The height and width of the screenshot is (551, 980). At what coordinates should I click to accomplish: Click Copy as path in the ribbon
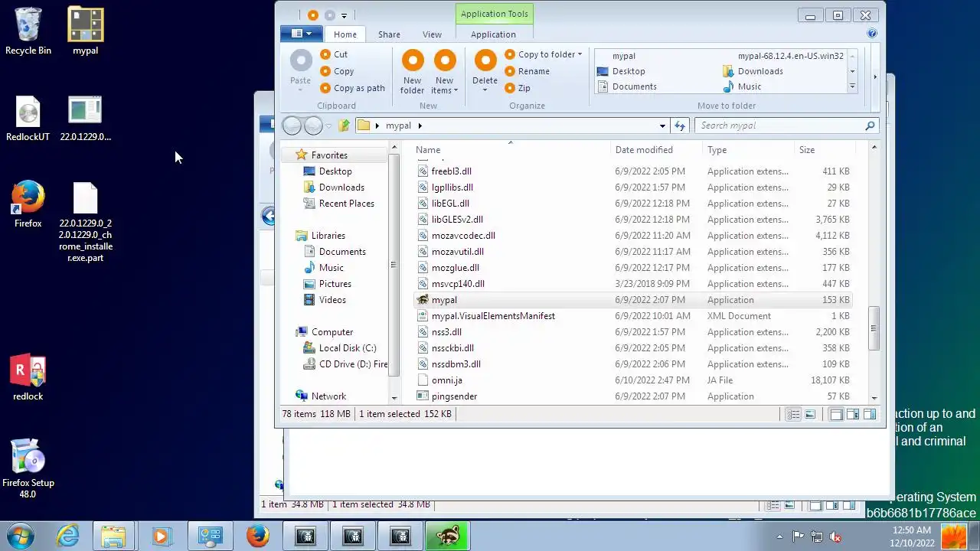pyautogui.click(x=352, y=88)
